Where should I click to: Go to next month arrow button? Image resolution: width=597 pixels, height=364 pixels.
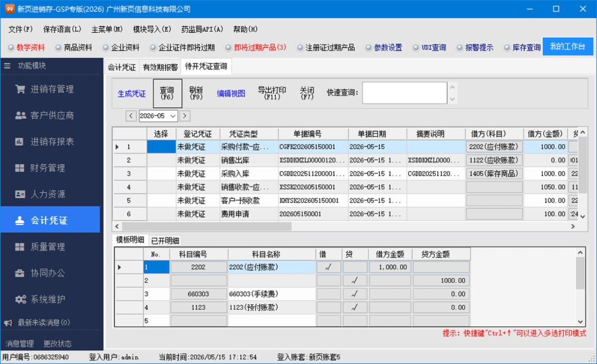185,116
